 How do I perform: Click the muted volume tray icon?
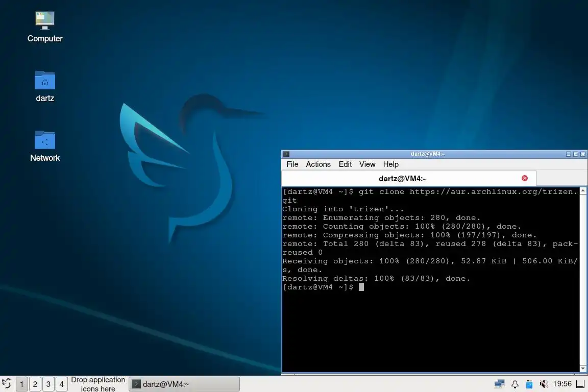(544, 384)
